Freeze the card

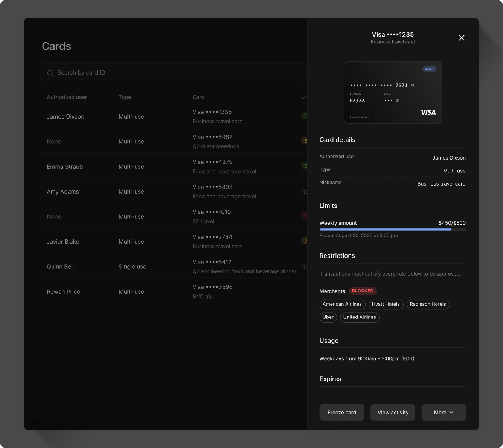(x=342, y=413)
